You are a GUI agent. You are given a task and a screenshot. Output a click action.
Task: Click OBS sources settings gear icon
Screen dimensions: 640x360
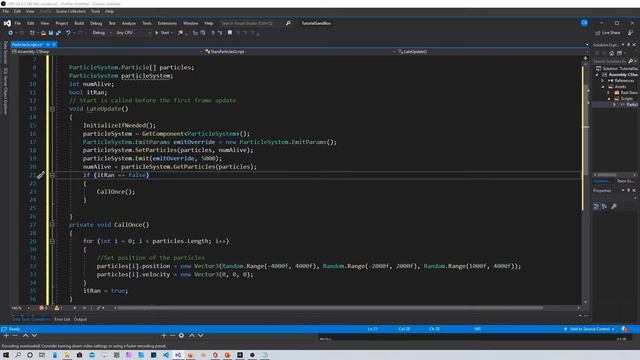coord(181,336)
